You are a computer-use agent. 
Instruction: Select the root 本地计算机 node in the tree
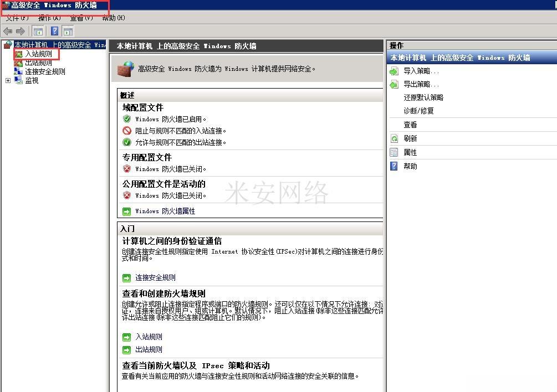click(60, 45)
